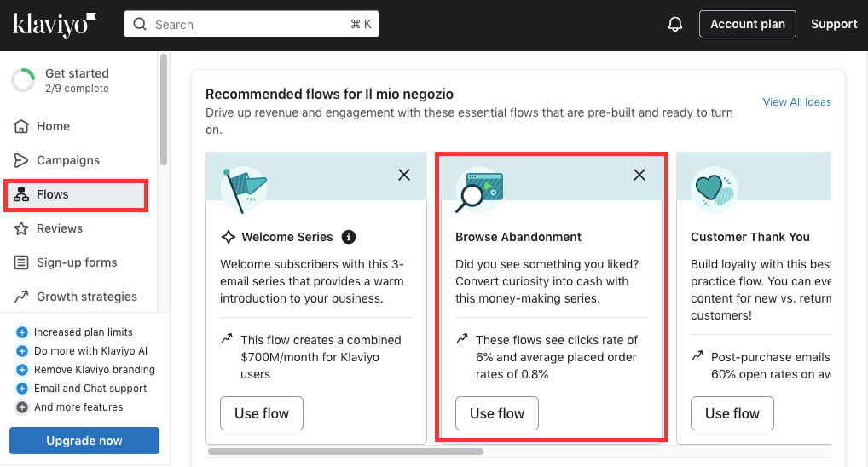Image resolution: width=868 pixels, height=467 pixels.
Task: Click the Klaviyo logo
Action: [x=55, y=25]
